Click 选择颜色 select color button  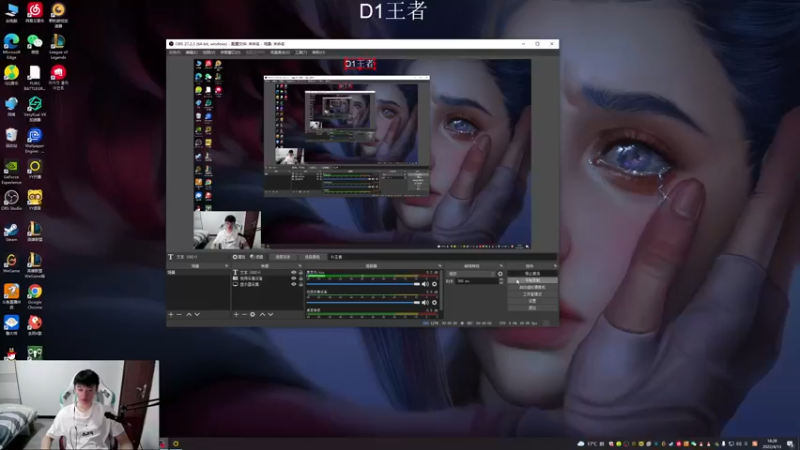(x=312, y=257)
